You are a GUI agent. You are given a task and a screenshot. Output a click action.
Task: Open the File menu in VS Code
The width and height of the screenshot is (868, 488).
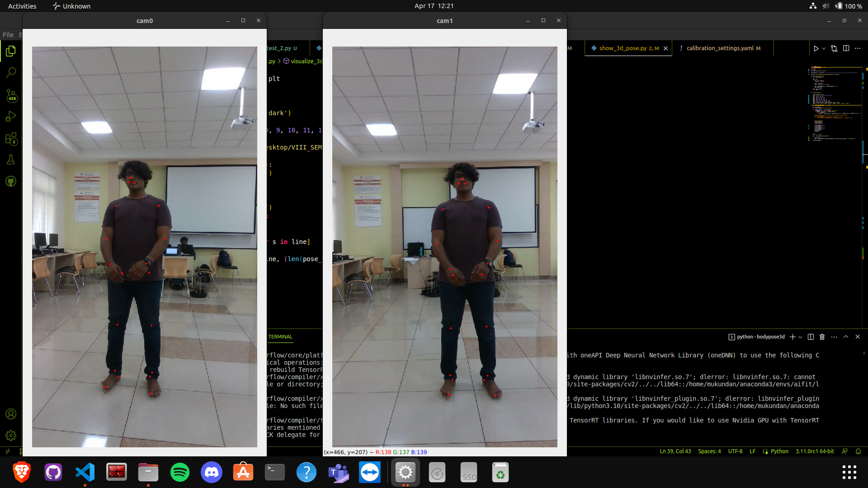(8, 35)
